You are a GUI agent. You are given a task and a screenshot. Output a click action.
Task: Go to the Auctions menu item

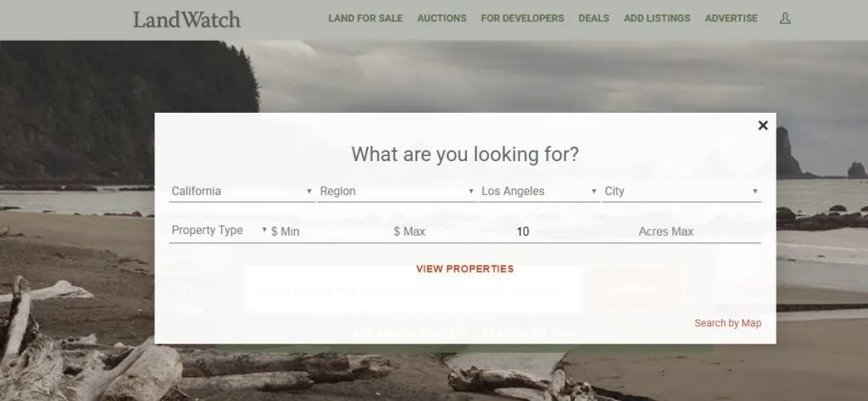[x=442, y=19]
